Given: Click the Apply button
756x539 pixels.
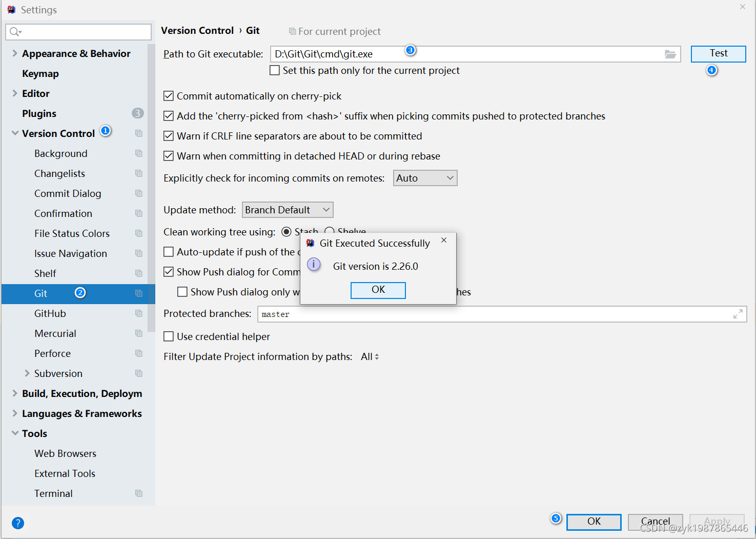Looking at the screenshot, I should tap(717, 522).
